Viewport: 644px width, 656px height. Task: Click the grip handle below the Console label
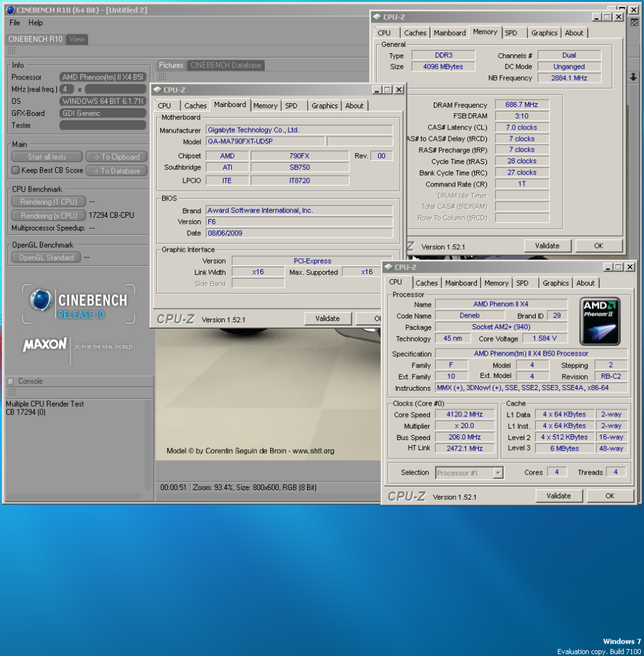[12, 392]
